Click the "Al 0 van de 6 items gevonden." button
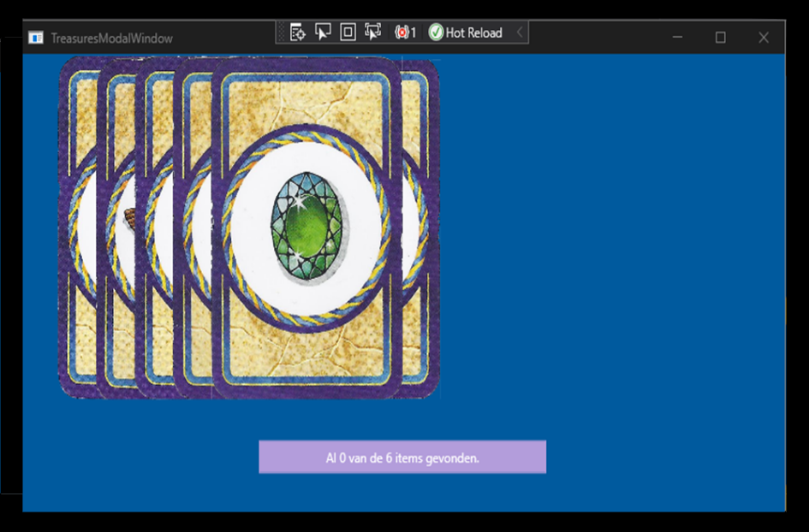 pyautogui.click(x=402, y=458)
